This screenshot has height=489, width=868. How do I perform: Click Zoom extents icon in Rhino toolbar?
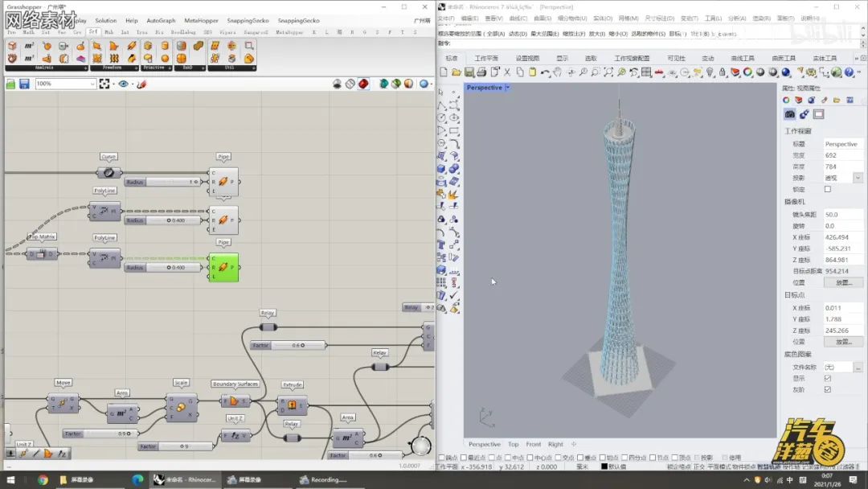tap(608, 72)
